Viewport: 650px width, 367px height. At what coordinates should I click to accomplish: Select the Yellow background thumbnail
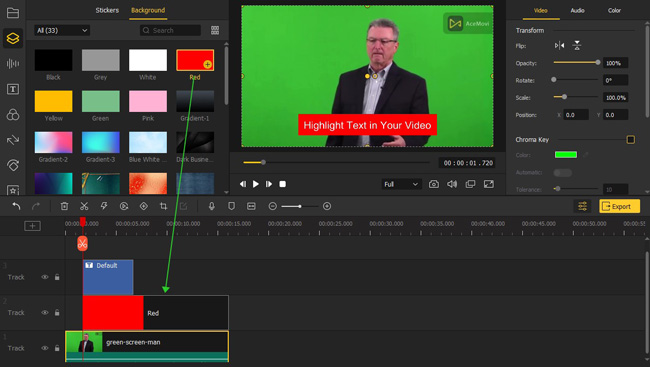[x=53, y=102]
